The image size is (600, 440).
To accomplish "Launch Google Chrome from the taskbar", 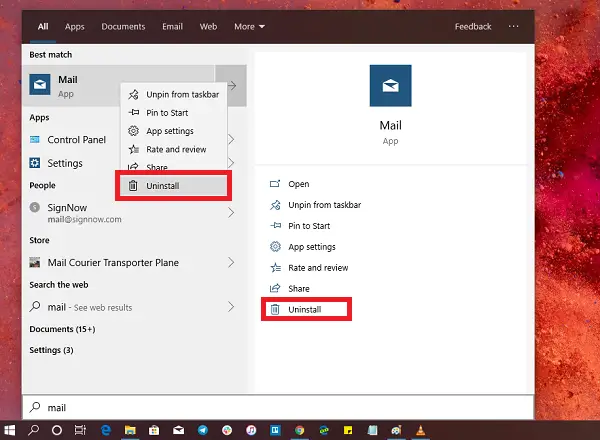I will (x=300, y=430).
